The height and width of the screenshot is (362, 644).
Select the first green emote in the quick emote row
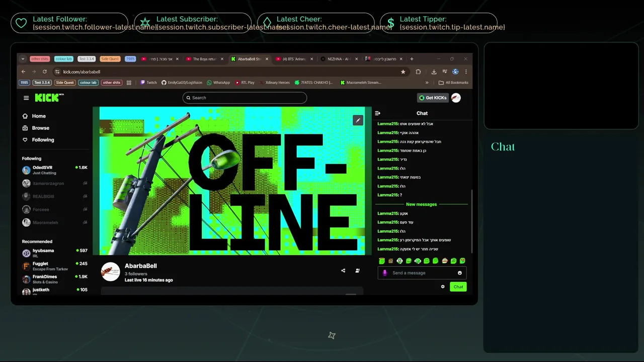point(382,261)
